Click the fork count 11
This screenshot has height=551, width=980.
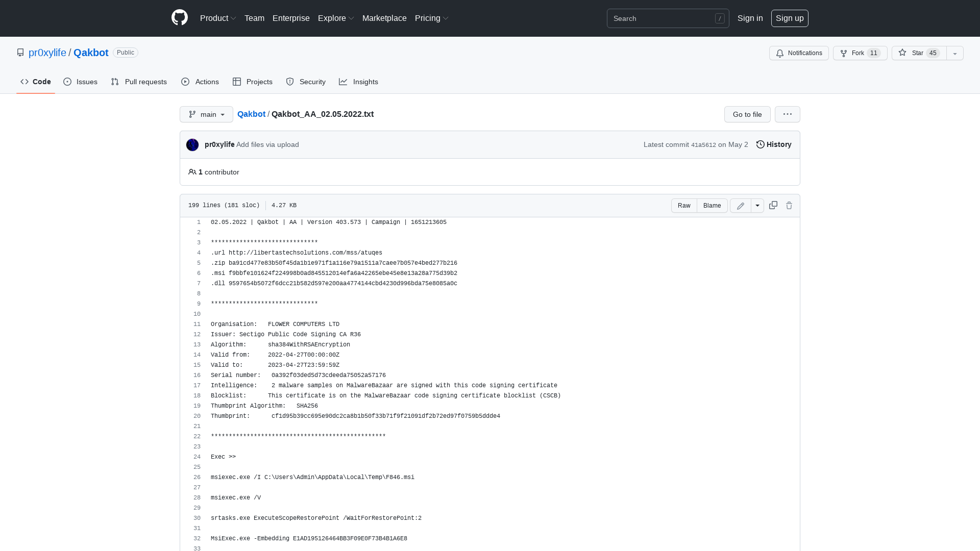tap(874, 53)
